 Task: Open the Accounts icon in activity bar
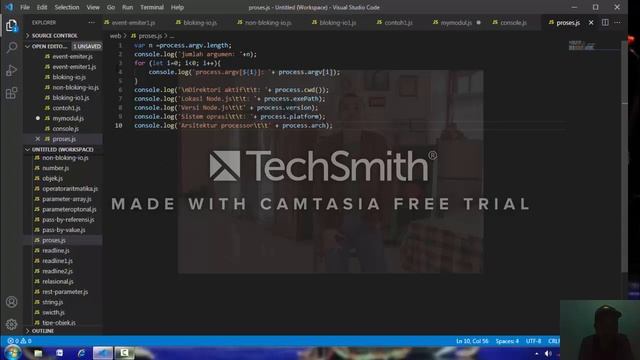[x=11, y=302]
